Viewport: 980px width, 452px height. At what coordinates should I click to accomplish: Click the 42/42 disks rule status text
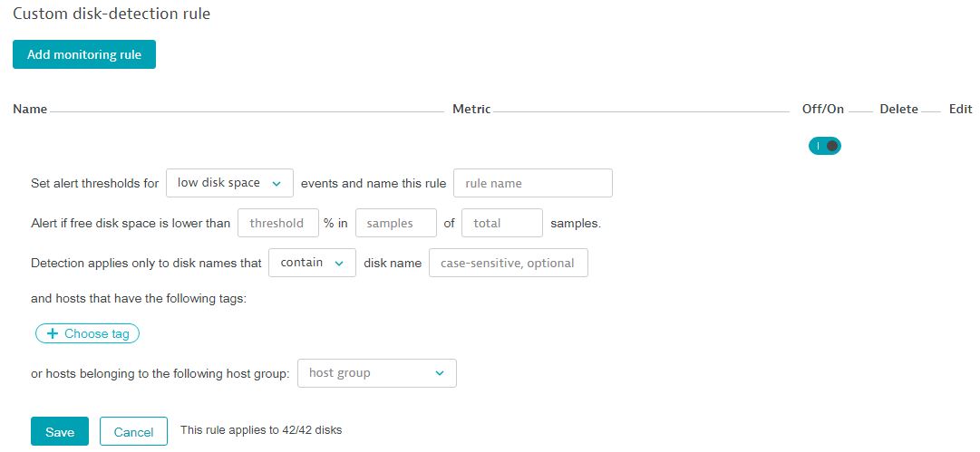[x=261, y=431]
